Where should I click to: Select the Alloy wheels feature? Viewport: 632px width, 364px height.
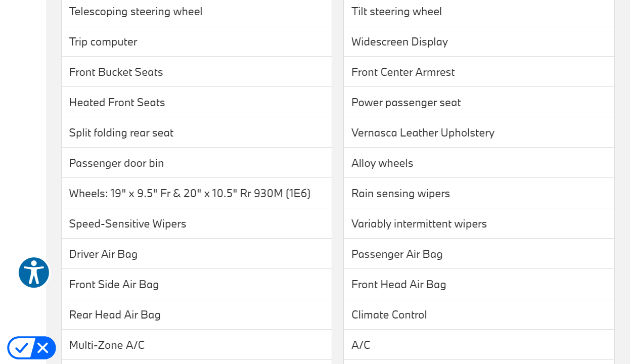pyautogui.click(x=382, y=163)
